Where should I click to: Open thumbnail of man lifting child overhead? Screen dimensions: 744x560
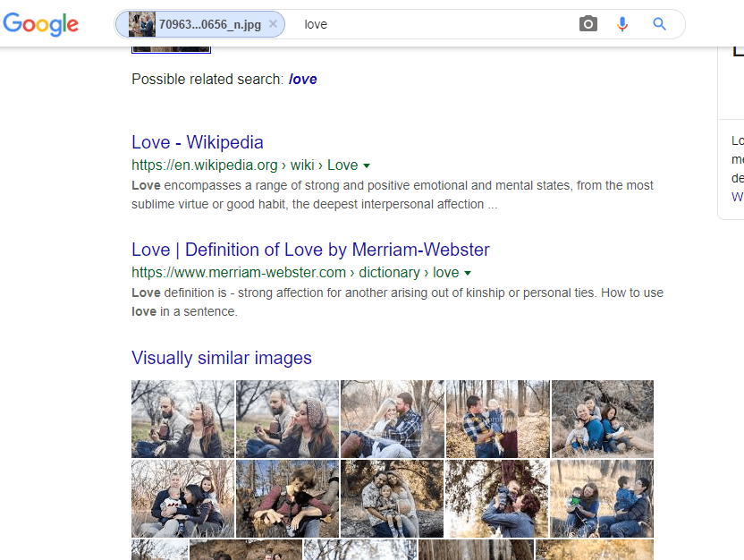click(496, 498)
